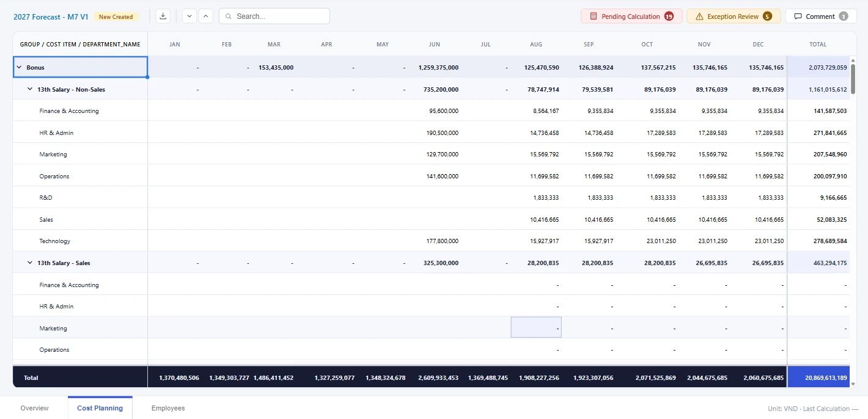868x419 pixels.
Task: Click footer June total 2,609,933,453
Action: 438,377
